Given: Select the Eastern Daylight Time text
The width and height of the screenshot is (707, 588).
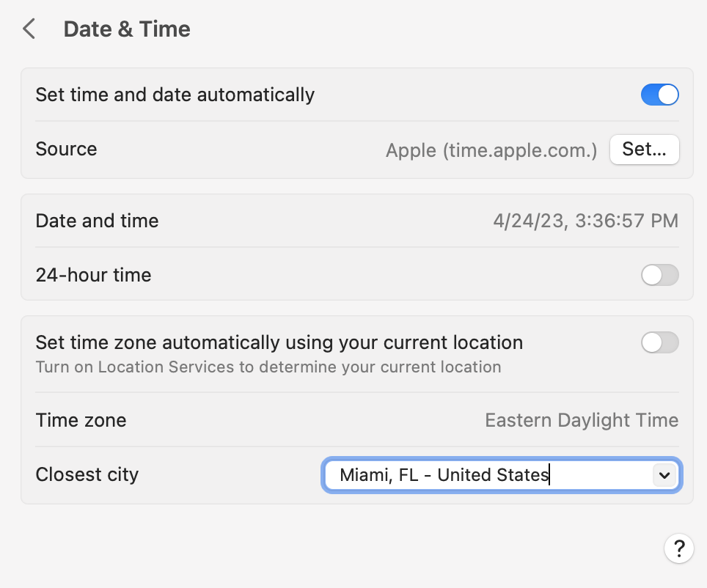Looking at the screenshot, I should pyautogui.click(x=582, y=421).
